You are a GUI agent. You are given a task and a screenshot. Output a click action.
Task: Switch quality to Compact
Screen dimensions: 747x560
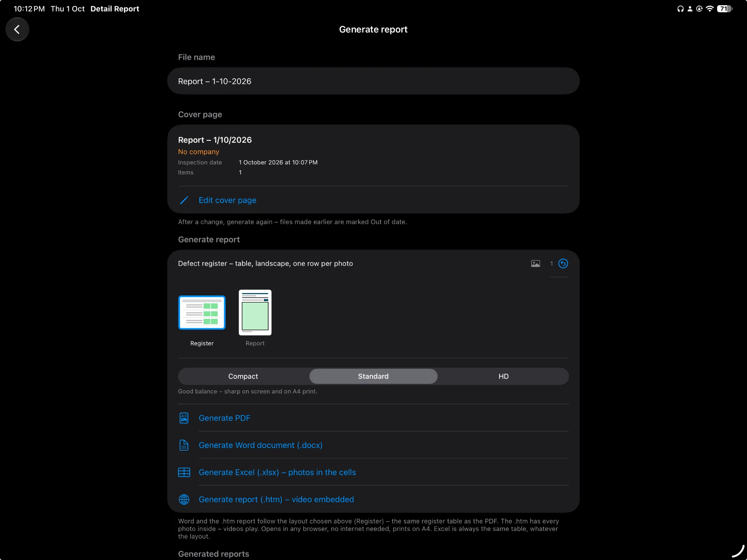[x=243, y=376]
